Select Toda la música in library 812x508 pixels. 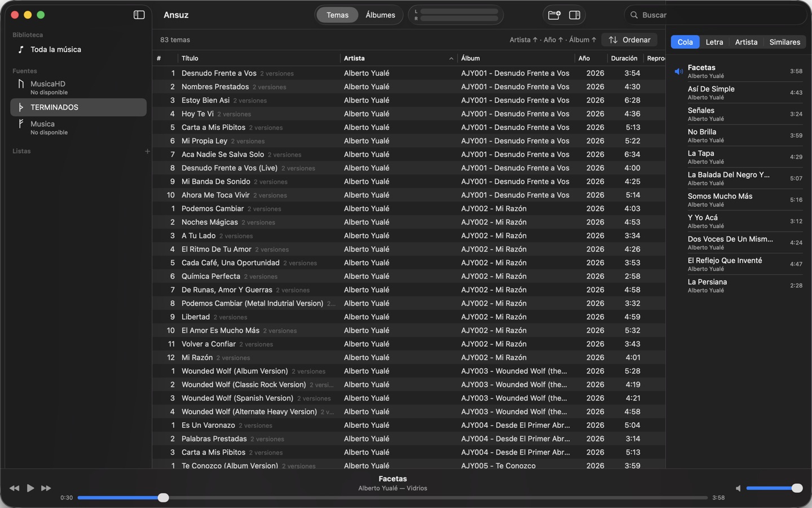coord(78,50)
